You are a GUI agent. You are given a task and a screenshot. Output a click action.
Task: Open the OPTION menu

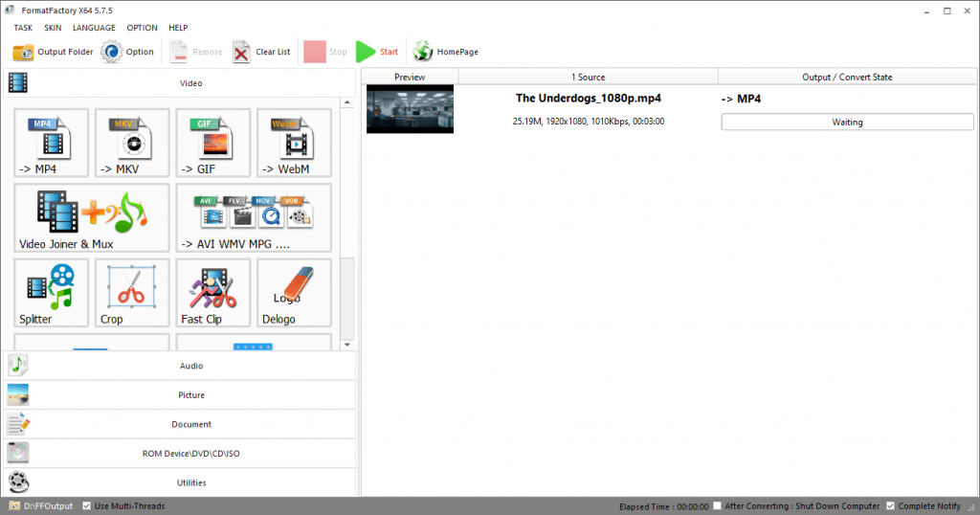pyautogui.click(x=142, y=28)
